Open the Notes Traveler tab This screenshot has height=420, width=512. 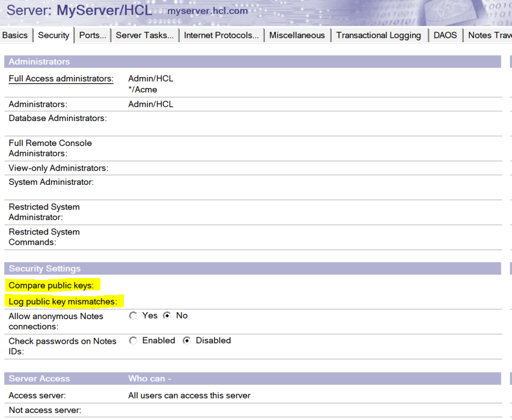click(x=489, y=35)
